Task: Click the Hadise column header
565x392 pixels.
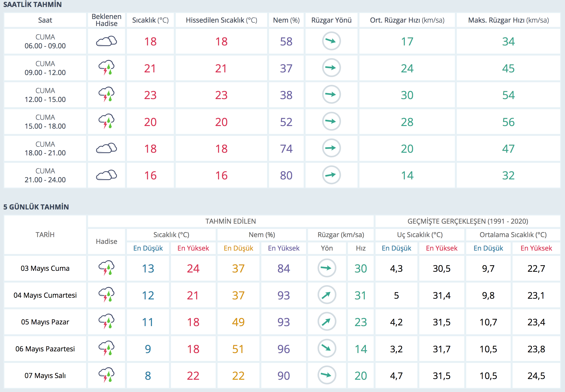Action: [x=106, y=241]
